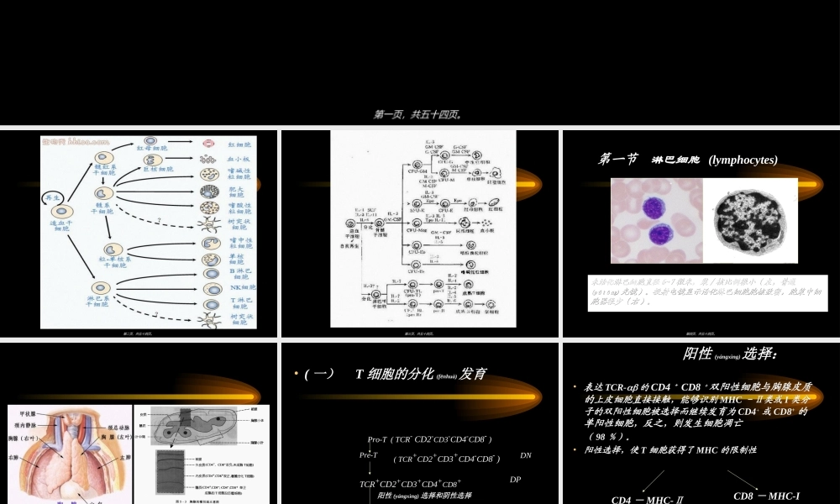Click the 胸腺 thymus anatomy diagram

tap(71, 454)
